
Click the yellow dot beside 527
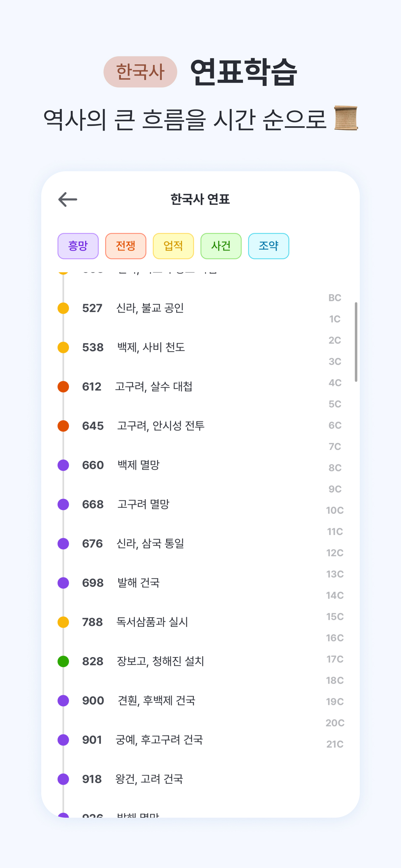63,308
